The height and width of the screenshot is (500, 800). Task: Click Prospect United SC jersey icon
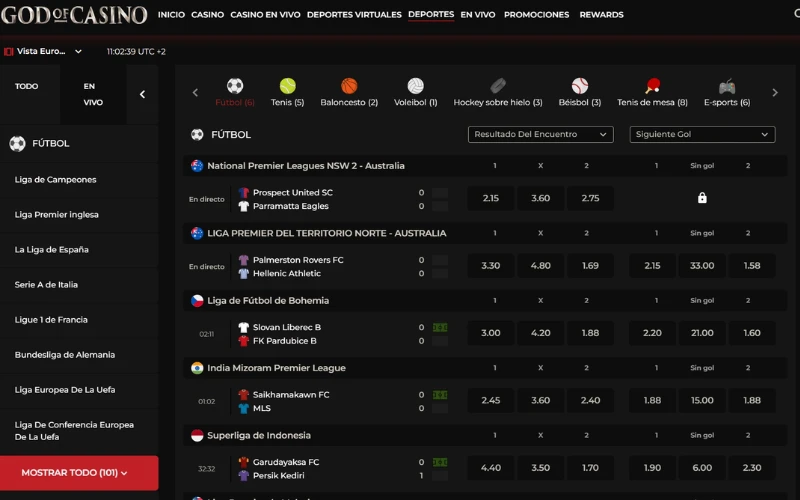click(243, 193)
